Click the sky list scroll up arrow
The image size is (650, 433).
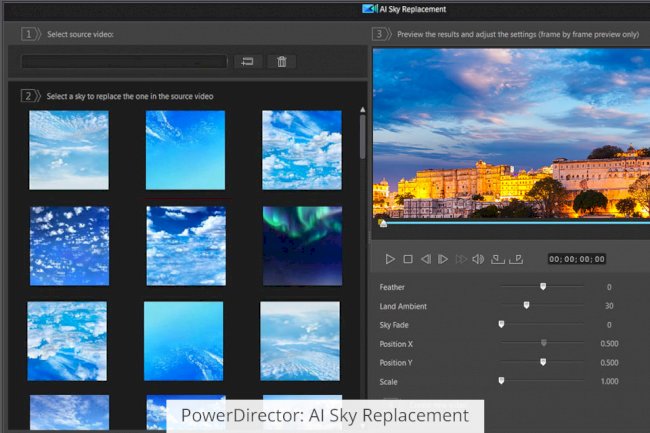pos(363,110)
